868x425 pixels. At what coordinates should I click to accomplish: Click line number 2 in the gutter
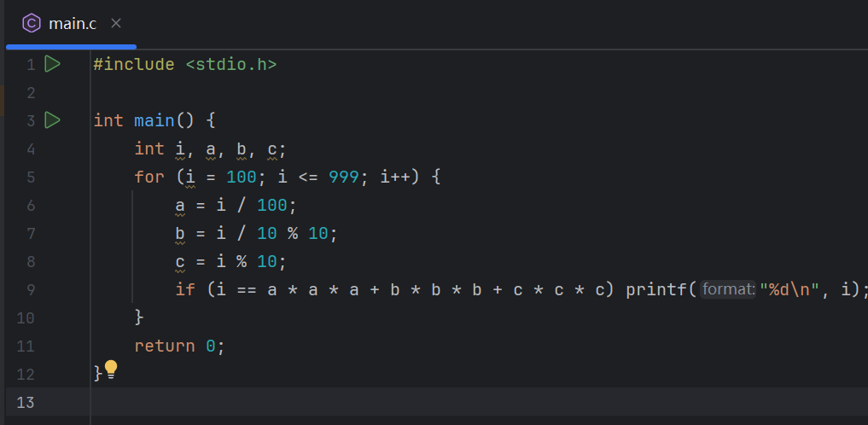coord(30,92)
